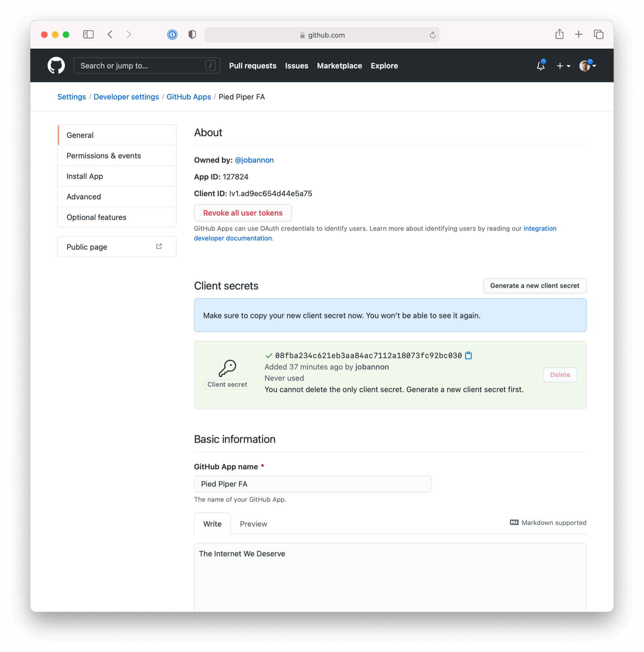Select General in the sidebar
644x652 pixels.
(117, 135)
